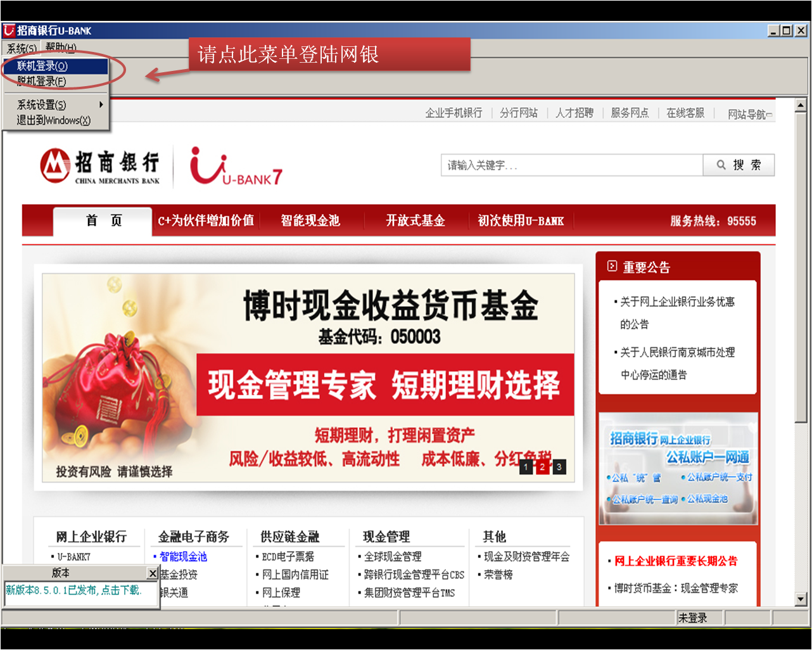Viewport: 812px width, 650px height.
Task: Open 博时货币基金：现金管理专家 link
Action: pos(676,588)
